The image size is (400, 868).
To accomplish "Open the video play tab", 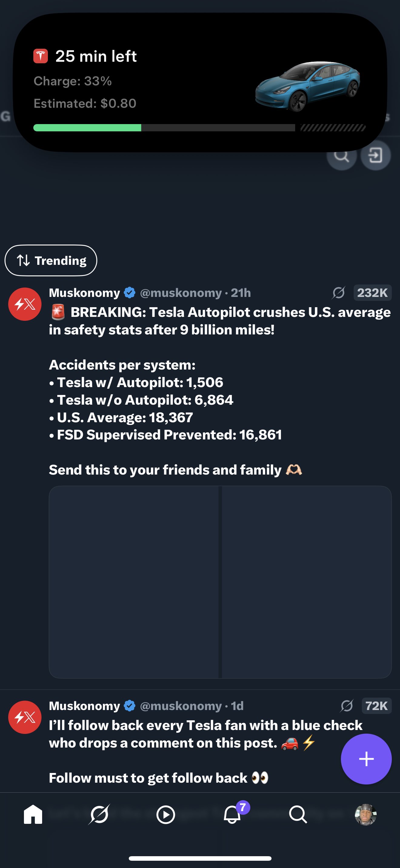I will point(165,815).
